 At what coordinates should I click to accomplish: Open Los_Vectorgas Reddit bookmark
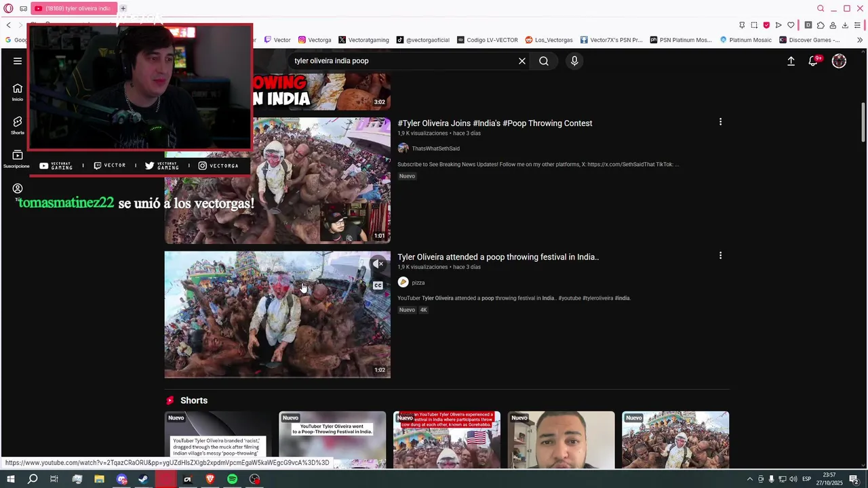549,40
